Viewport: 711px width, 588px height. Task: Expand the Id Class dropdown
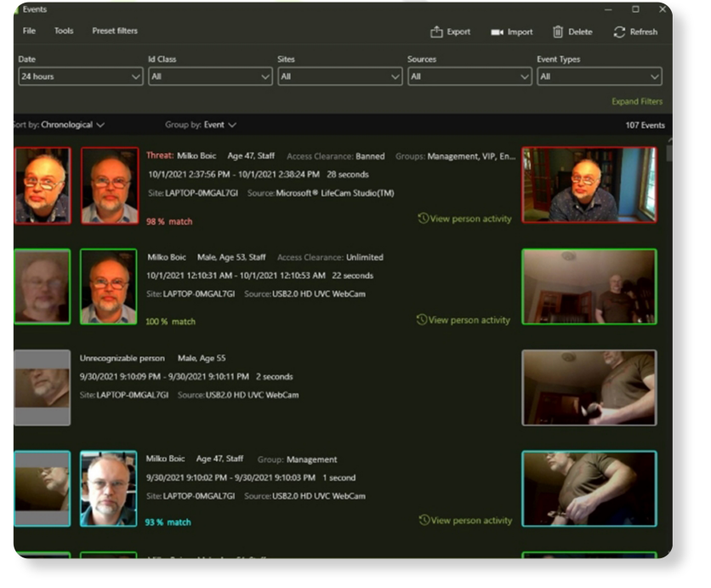pos(210,77)
